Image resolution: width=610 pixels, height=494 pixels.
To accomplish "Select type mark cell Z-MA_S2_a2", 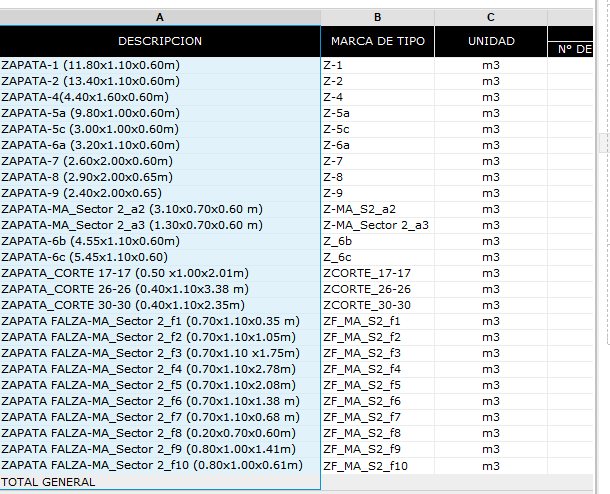I will (x=377, y=209).
